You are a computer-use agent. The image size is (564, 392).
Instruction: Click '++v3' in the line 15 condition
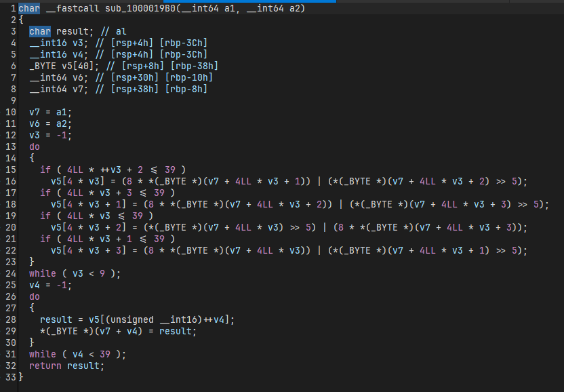[110, 170]
